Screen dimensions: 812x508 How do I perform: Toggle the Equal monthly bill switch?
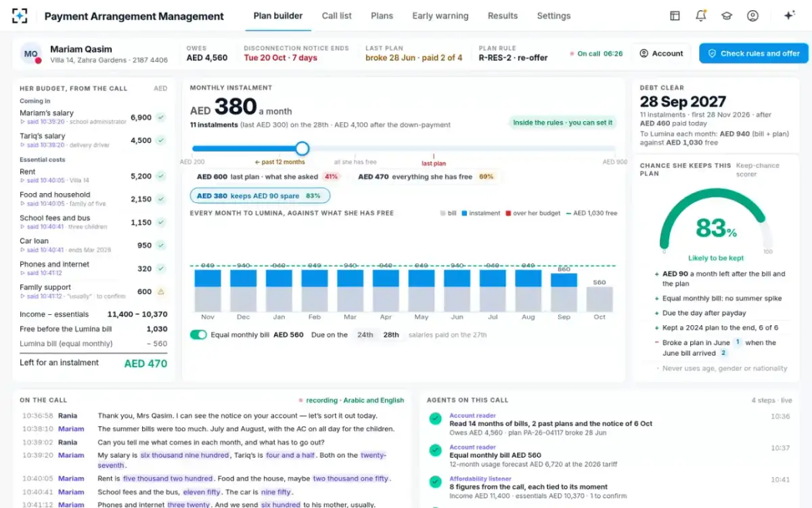(x=198, y=335)
